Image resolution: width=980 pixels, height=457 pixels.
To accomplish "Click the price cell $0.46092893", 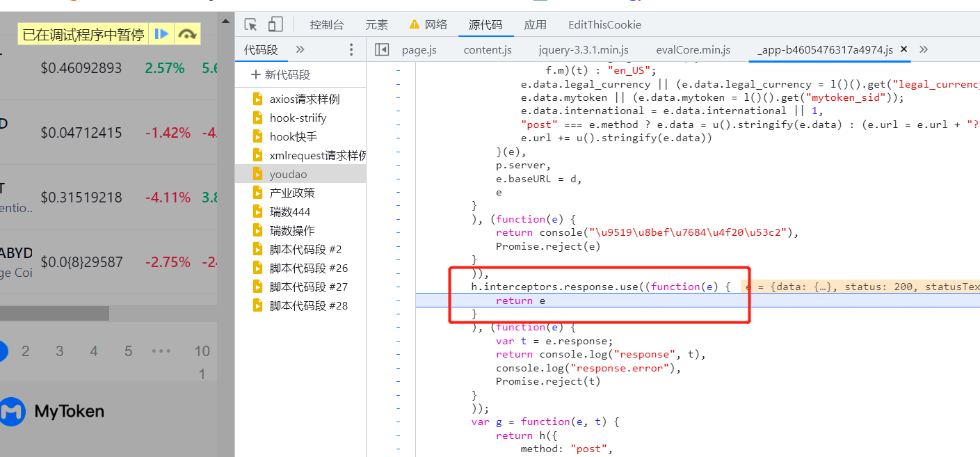I will 81,68.
